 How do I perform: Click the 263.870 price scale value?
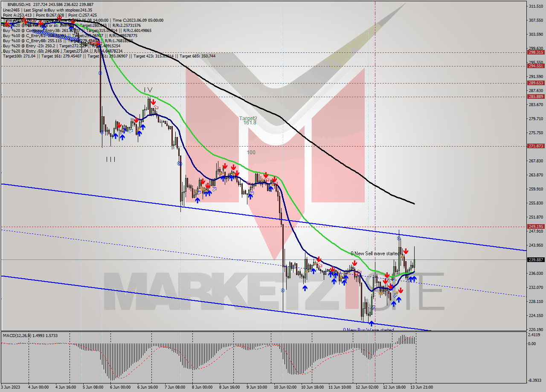[535, 175]
